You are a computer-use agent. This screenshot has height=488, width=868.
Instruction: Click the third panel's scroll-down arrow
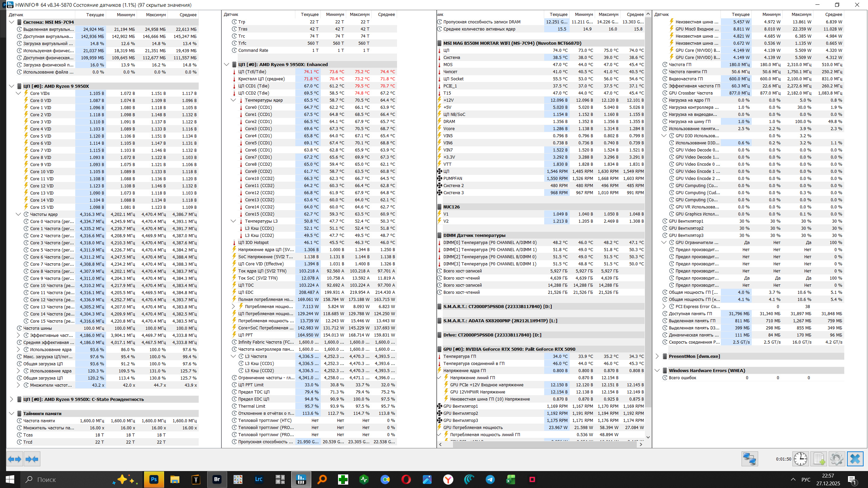click(648, 437)
